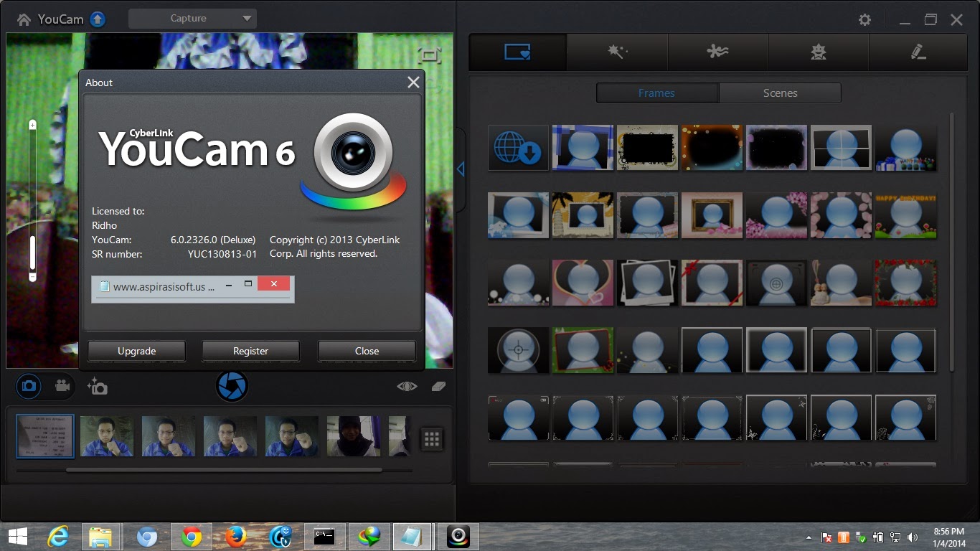The width and height of the screenshot is (980, 551).
Task: Open the particles magic wand tab
Action: (617, 52)
